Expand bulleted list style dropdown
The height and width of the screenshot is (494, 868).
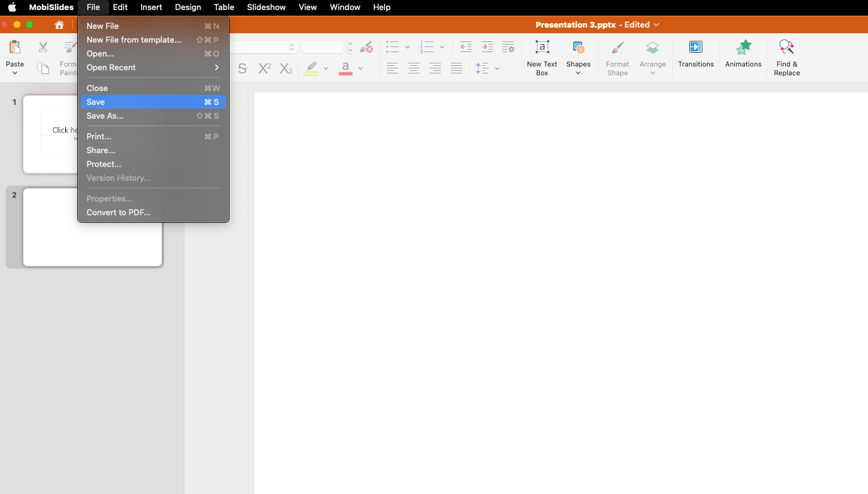407,47
